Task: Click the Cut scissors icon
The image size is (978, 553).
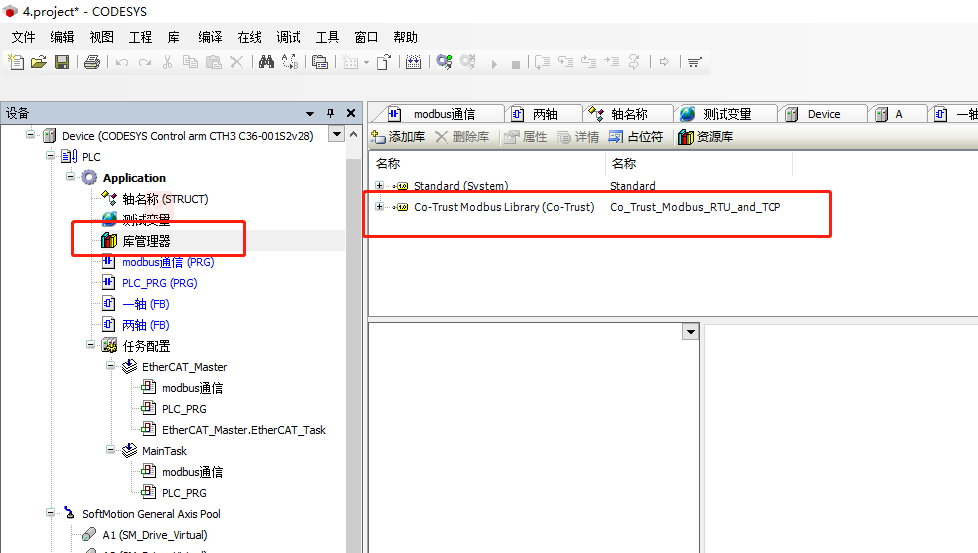Action: click(167, 62)
